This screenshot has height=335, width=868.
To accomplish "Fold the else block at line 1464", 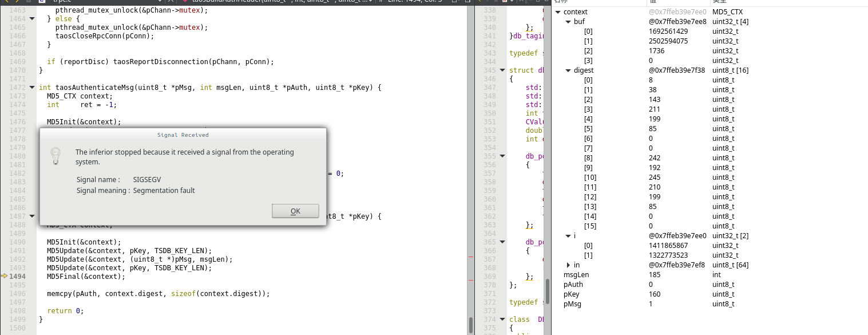I will pos(31,19).
